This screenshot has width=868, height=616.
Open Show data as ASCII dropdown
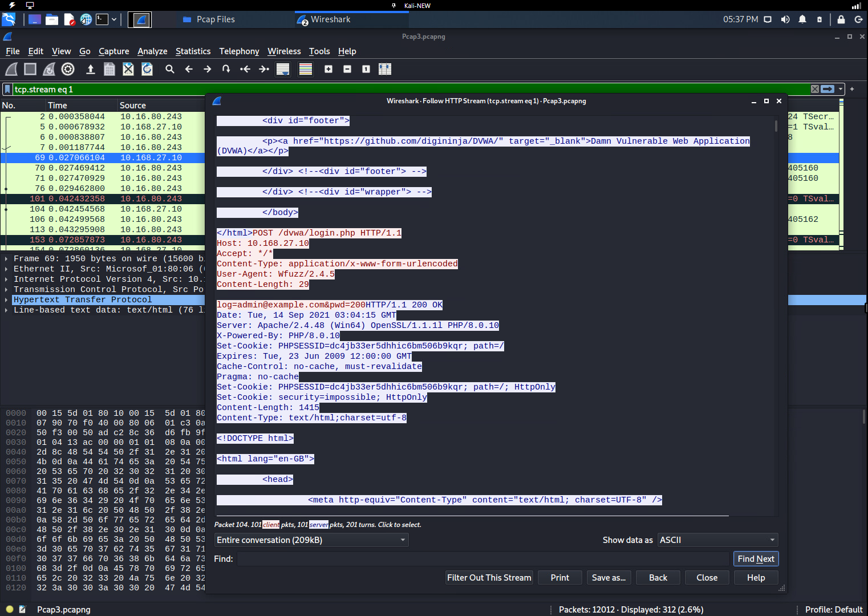click(717, 540)
